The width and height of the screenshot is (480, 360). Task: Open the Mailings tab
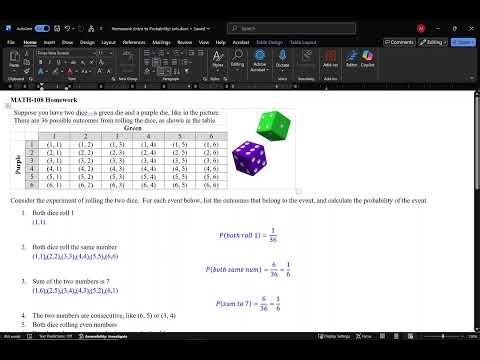pyautogui.click(x=161, y=42)
